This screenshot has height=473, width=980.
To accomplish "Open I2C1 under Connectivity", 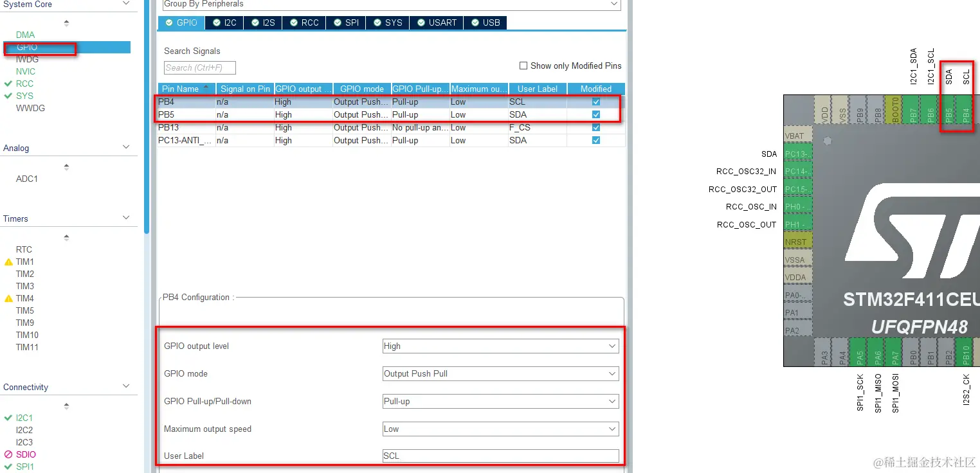I will [24, 418].
